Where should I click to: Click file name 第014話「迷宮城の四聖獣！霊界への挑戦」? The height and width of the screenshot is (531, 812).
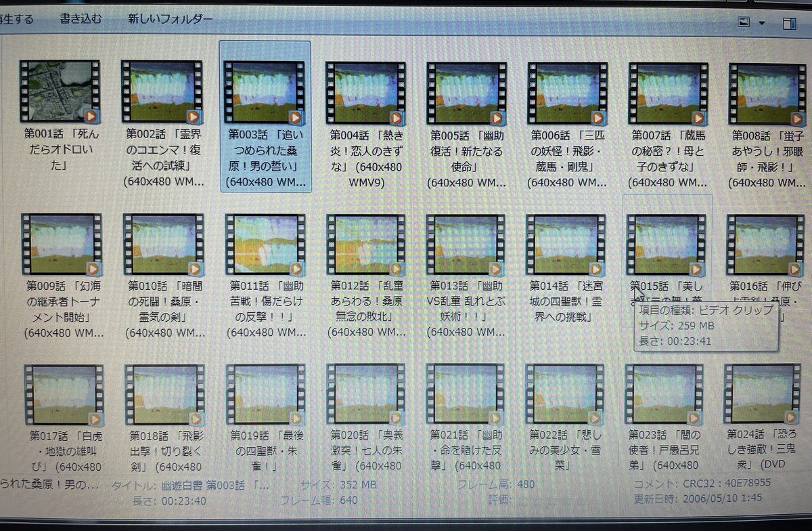566,301
